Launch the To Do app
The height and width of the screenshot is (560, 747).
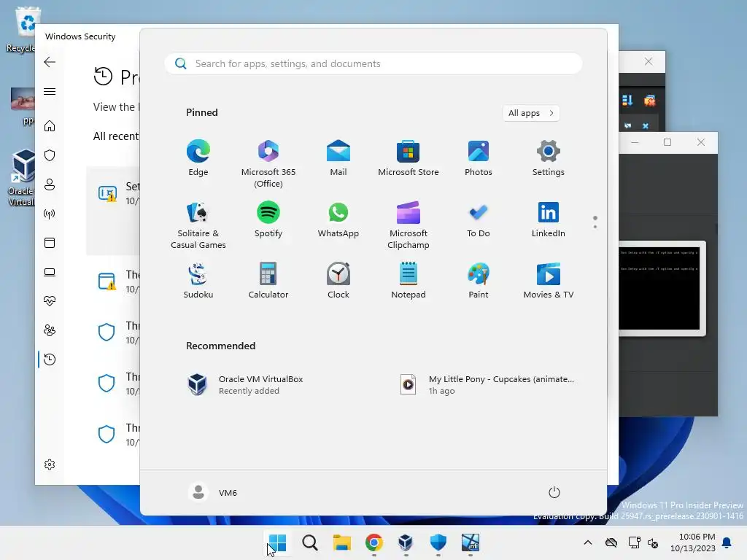coord(479,219)
